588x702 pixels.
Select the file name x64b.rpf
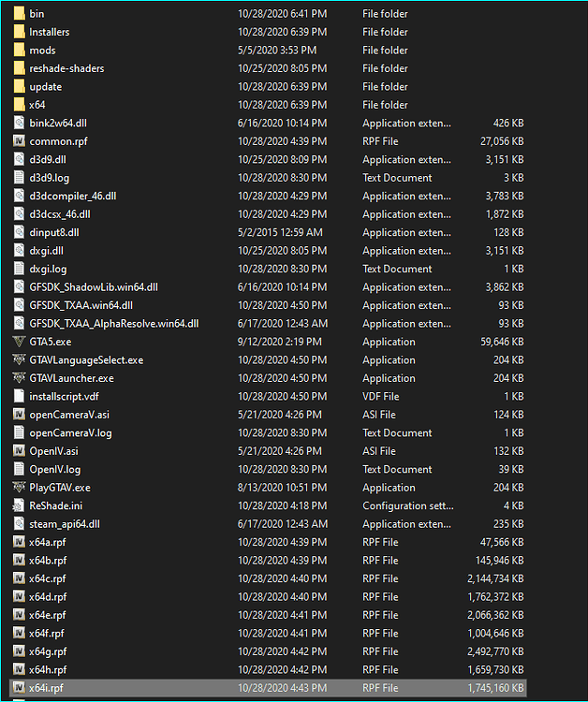point(48,561)
